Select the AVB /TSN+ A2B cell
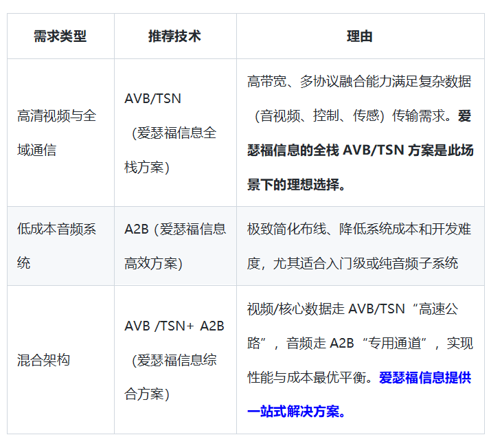Viewport: 491px width, 448px height. click(x=175, y=359)
